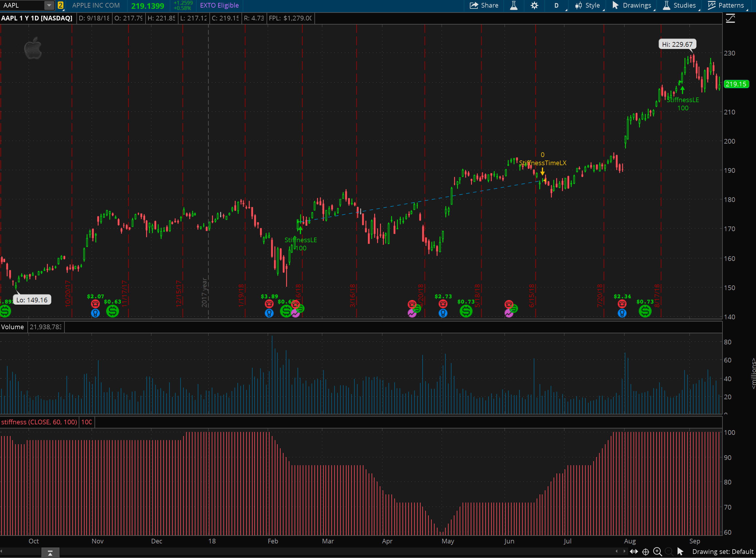The width and height of the screenshot is (756, 558).
Task: Click the 10/20/17 expiration marker
Action: 67,294
